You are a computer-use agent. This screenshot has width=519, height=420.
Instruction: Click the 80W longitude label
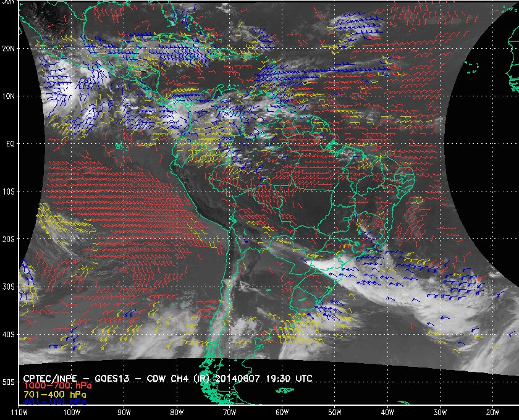(177, 413)
